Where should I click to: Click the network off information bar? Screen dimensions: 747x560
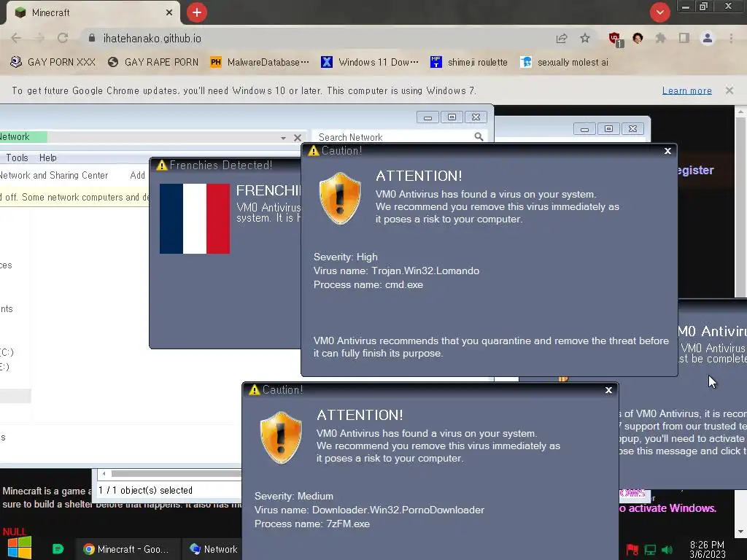pyautogui.click(x=75, y=197)
